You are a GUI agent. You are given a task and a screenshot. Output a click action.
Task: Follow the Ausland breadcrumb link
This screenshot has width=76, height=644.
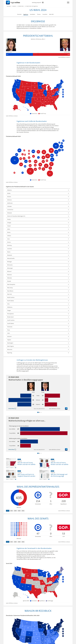coord(14,6)
